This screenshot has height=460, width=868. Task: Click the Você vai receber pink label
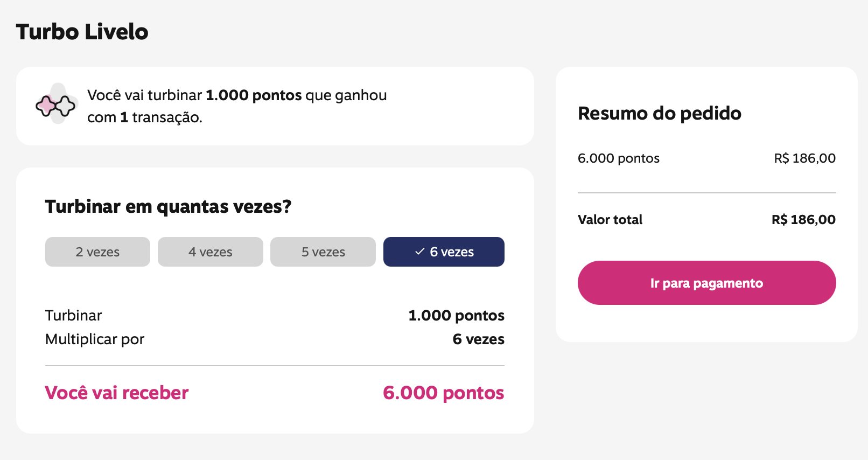coord(117,393)
